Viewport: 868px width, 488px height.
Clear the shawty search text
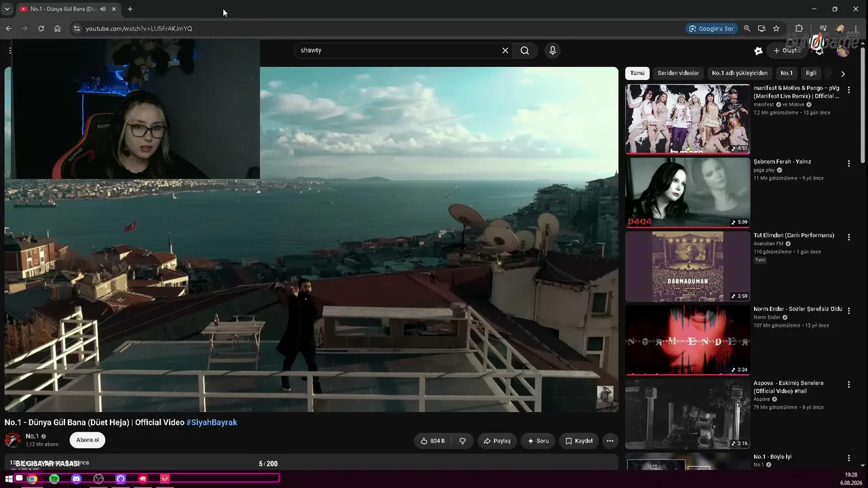pyautogui.click(x=505, y=50)
